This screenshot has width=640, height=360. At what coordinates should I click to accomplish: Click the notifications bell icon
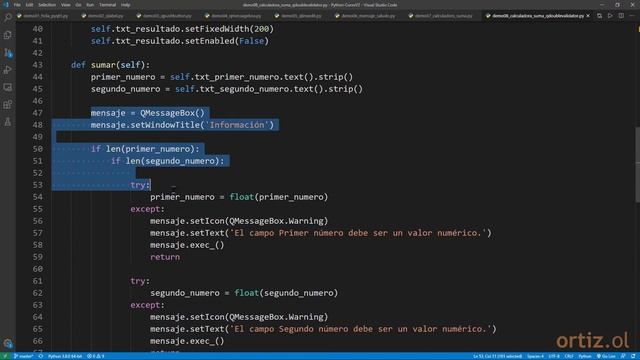pyautogui.click(x=633, y=356)
